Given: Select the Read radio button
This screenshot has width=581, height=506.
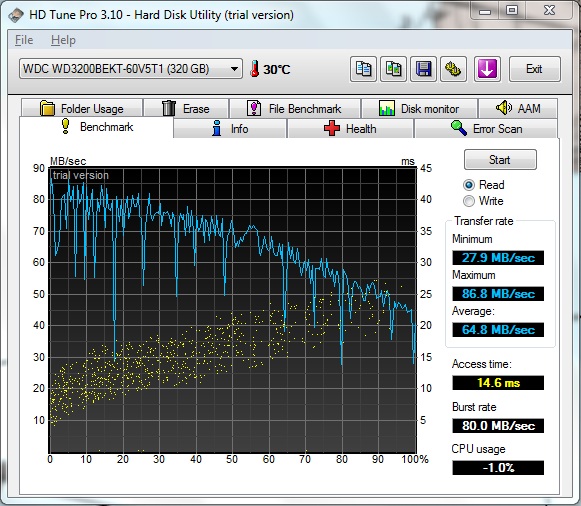Looking at the screenshot, I should (x=469, y=184).
